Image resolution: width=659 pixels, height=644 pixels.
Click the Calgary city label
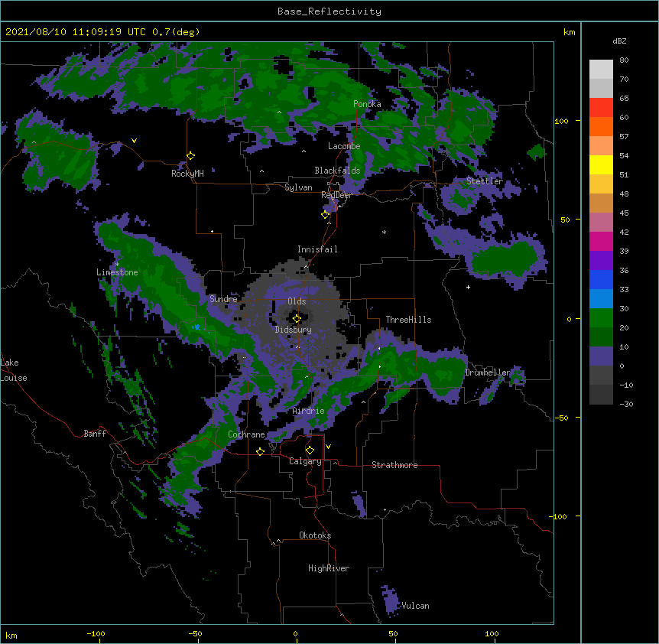[x=305, y=461]
